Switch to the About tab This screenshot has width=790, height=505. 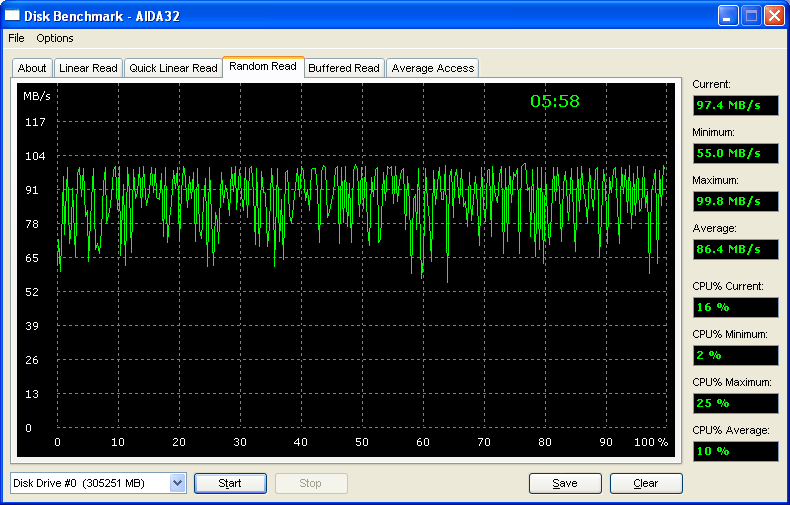(x=32, y=68)
